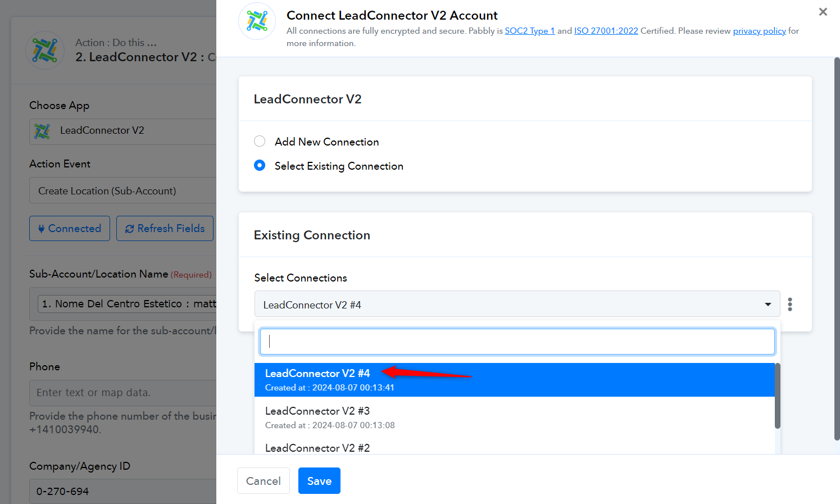
Task: Click the Sub-Account/Location Name label
Action: pos(99,274)
